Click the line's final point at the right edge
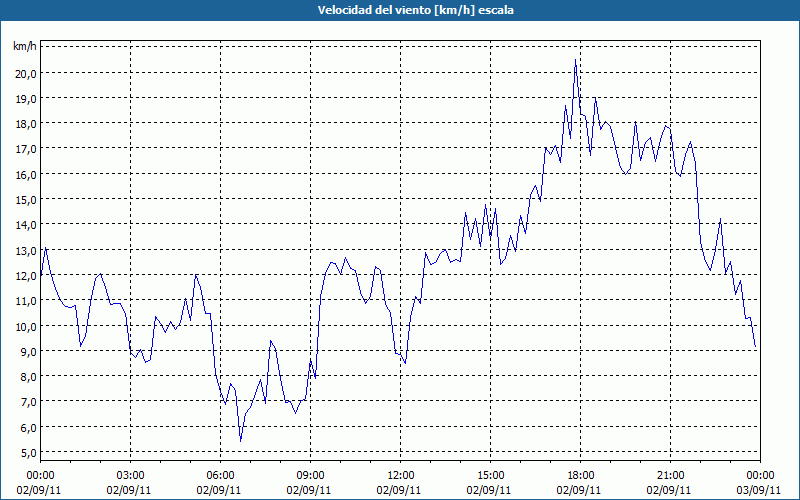The height and width of the screenshot is (500, 800). (755, 347)
